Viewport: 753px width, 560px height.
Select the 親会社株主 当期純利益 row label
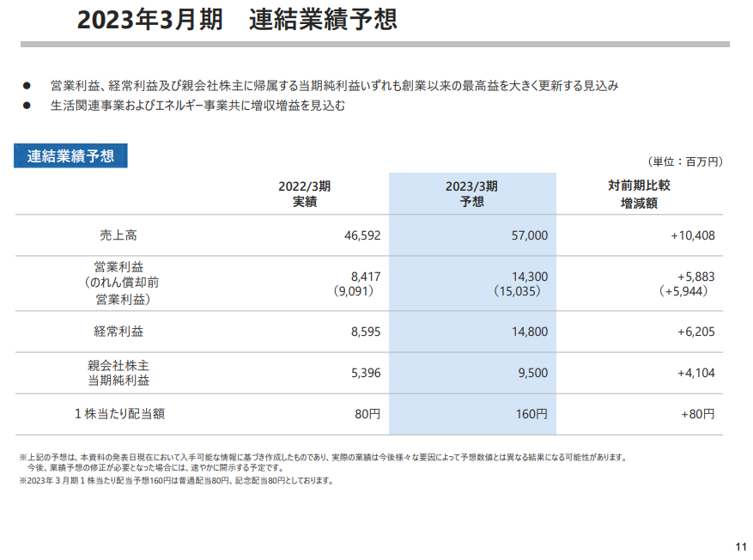[118, 373]
